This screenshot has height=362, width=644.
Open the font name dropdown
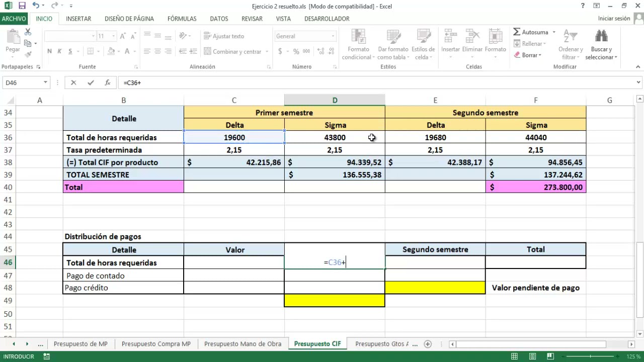93,36
